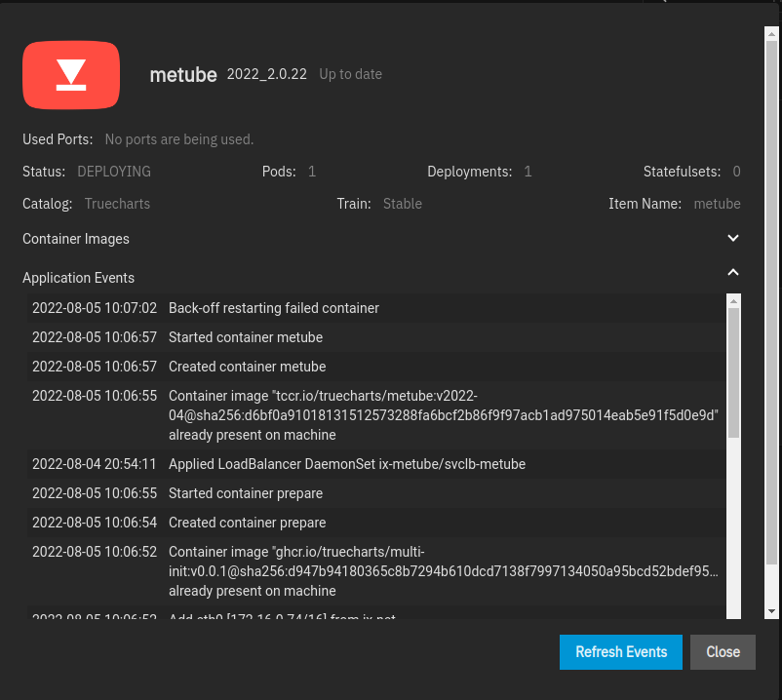Image resolution: width=782 pixels, height=700 pixels.
Task: Click the Application Events header label
Action: coord(78,278)
